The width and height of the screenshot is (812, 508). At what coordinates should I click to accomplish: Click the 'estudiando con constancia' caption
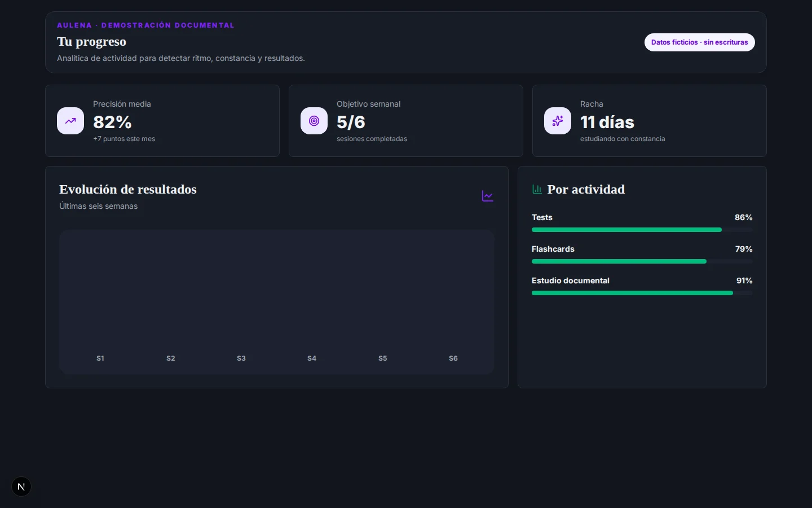click(x=623, y=139)
